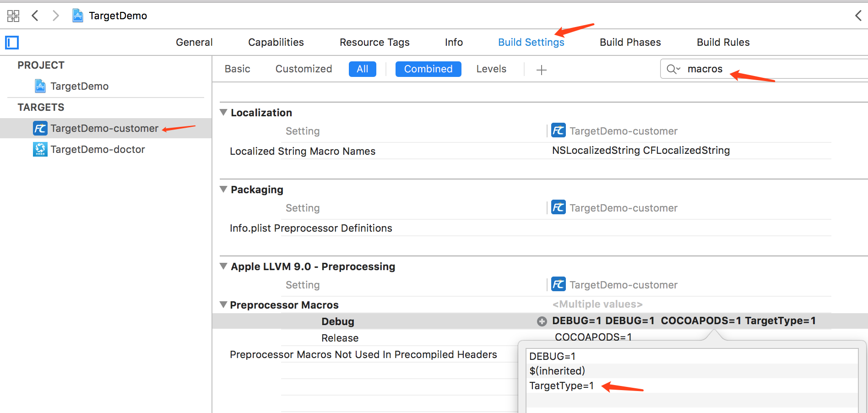
Task: Open the related items grid icon
Action: (13, 16)
